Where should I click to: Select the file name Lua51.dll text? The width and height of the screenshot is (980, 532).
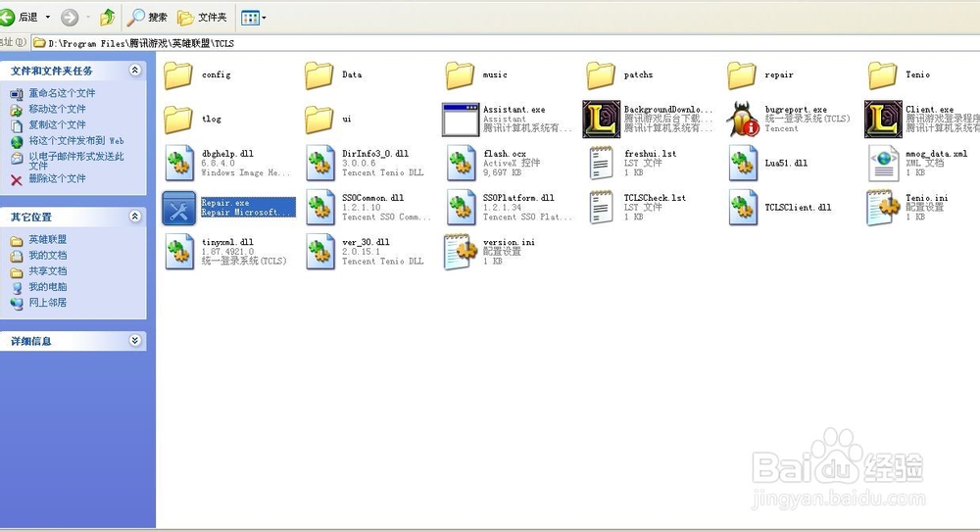click(x=786, y=164)
